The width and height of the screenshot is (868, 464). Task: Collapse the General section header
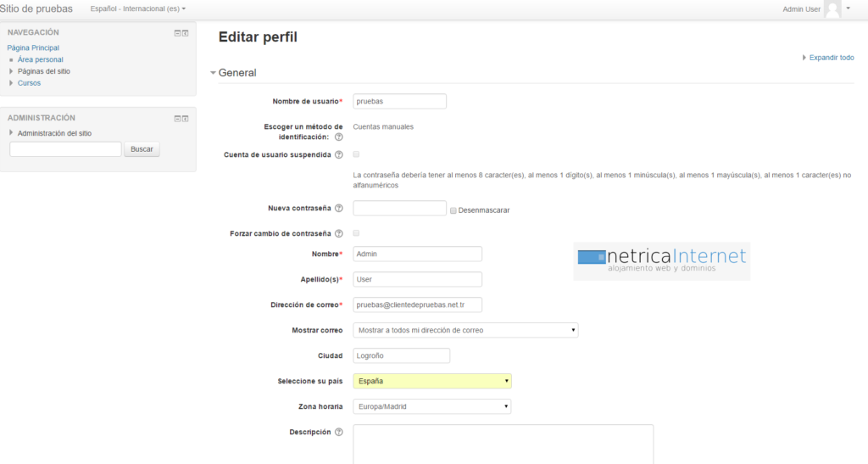point(237,73)
